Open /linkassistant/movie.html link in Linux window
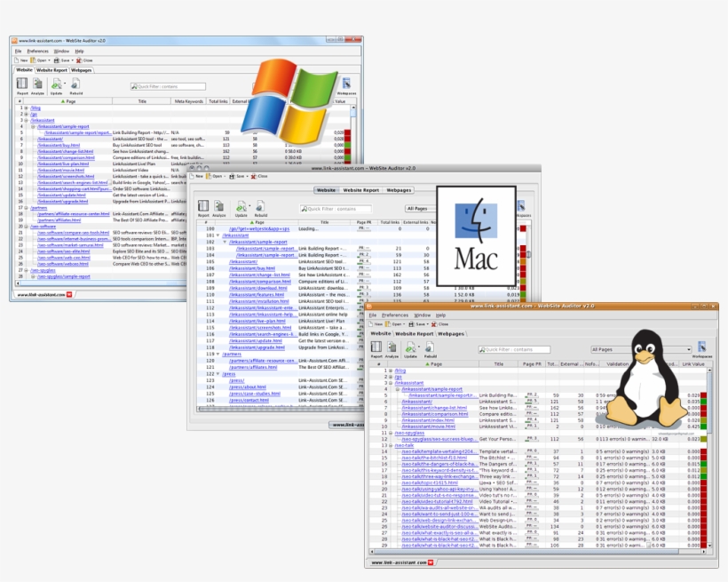 click(x=429, y=427)
